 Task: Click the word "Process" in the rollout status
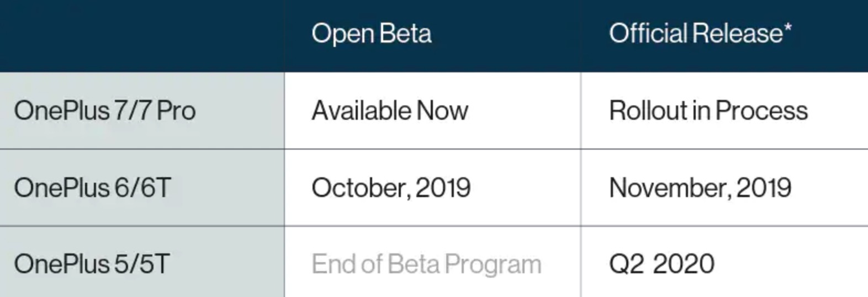pyautogui.click(x=761, y=110)
